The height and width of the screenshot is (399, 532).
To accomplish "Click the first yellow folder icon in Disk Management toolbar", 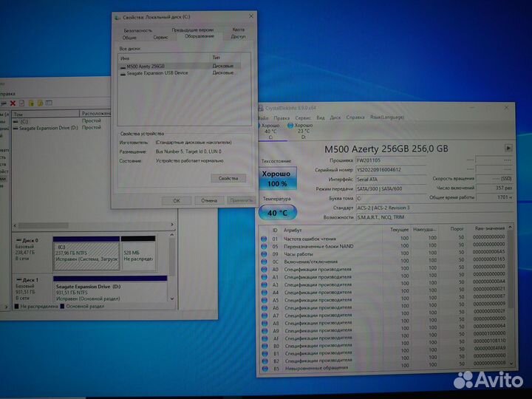I will pyautogui.click(x=31, y=103).
